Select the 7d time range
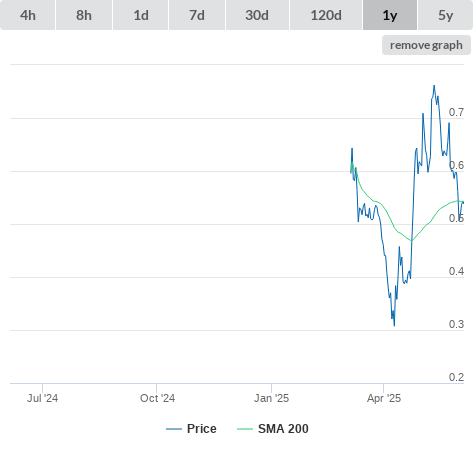 coord(197,15)
